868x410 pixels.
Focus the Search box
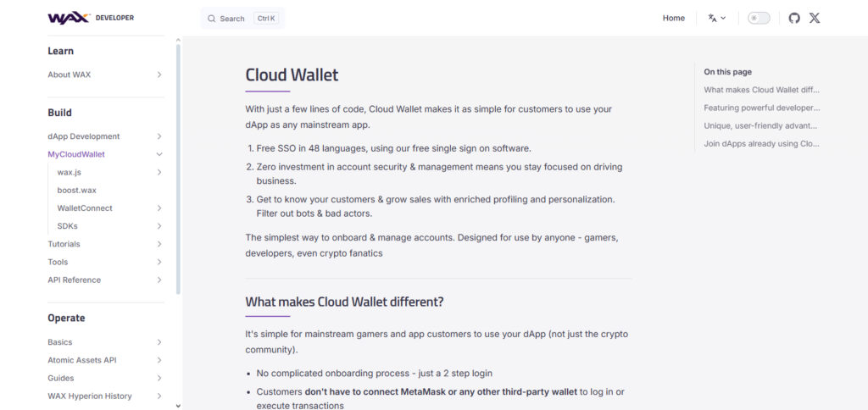point(242,19)
